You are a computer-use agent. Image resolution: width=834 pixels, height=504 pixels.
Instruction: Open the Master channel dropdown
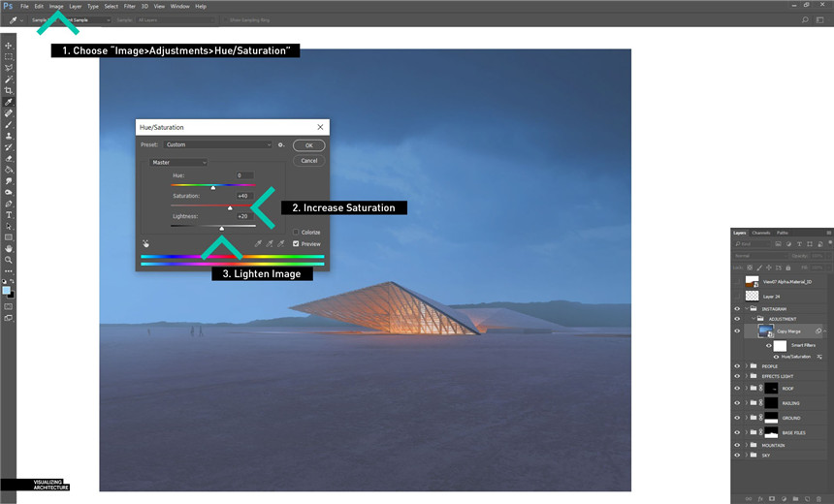178,163
